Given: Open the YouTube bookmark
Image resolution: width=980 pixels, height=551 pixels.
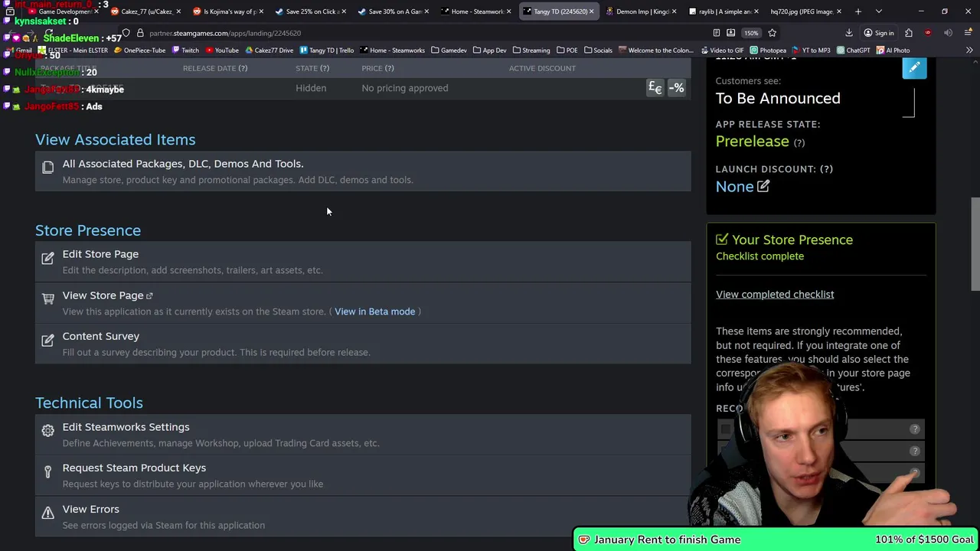Looking at the screenshot, I should click(222, 51).
